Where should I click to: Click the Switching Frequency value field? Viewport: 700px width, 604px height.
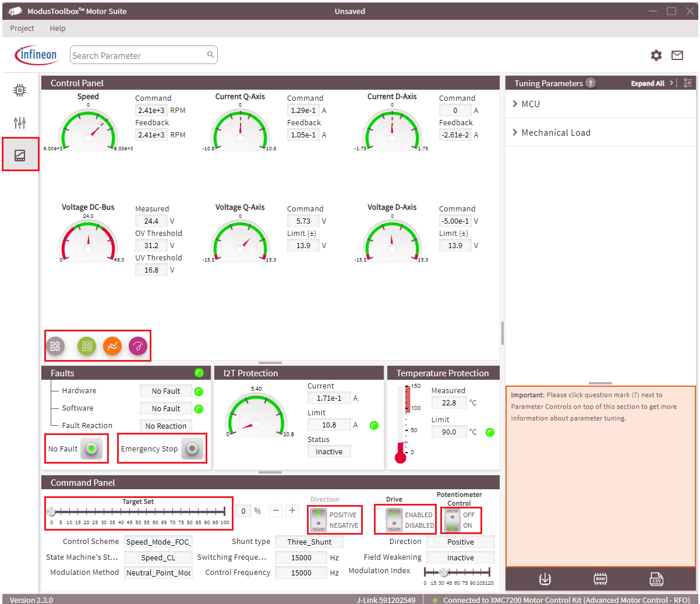pyautogui.click(x=301, y=557)
